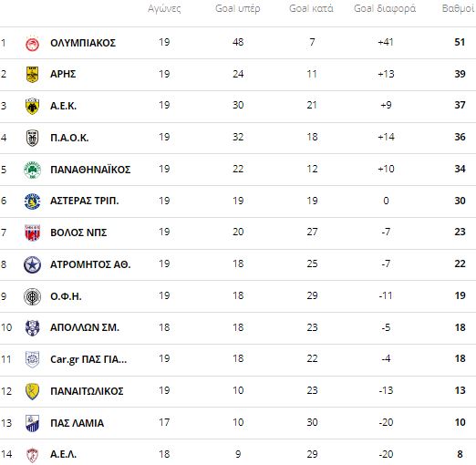Sort by the Αγώνες column header
Viewport: 476px width, 465px height.
pyautogui.click(x=164, y=9)
